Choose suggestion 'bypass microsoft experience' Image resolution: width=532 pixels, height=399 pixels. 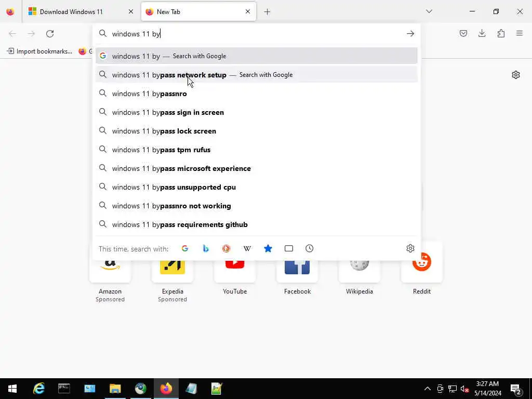[256, 168]
